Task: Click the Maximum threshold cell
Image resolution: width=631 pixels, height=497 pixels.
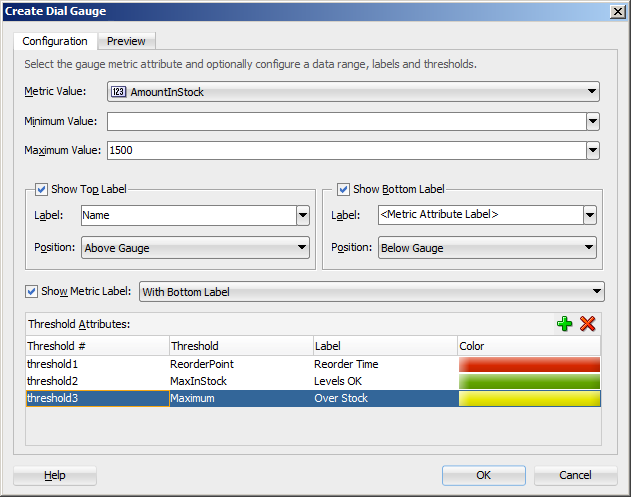Action: [x=241, y=398]
